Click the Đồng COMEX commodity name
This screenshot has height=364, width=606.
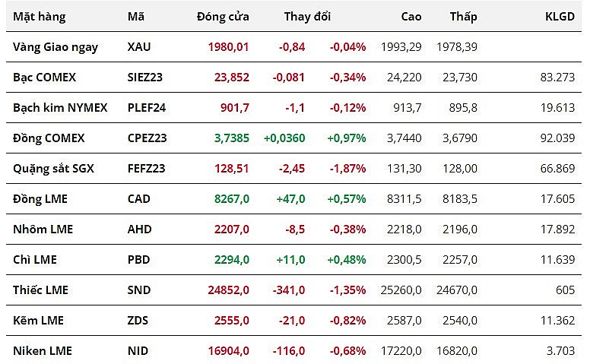tap(49, 138)
